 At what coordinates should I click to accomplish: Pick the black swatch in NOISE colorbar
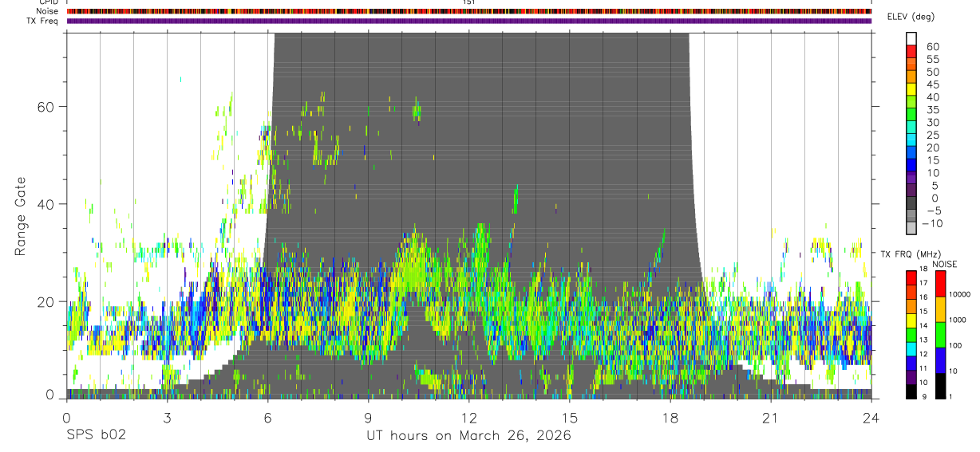tap(939, 386)
